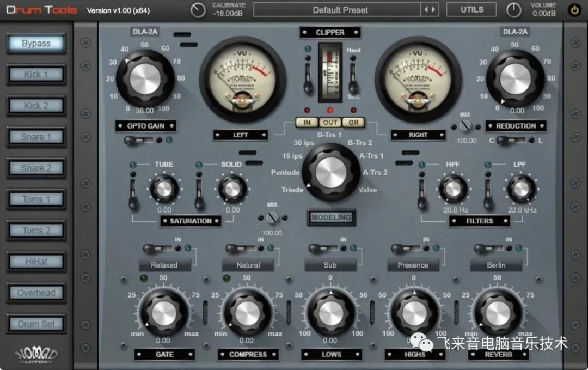Select the Bypass preset tab
This screenshot has width=588, height=370.
pos(36,44)
